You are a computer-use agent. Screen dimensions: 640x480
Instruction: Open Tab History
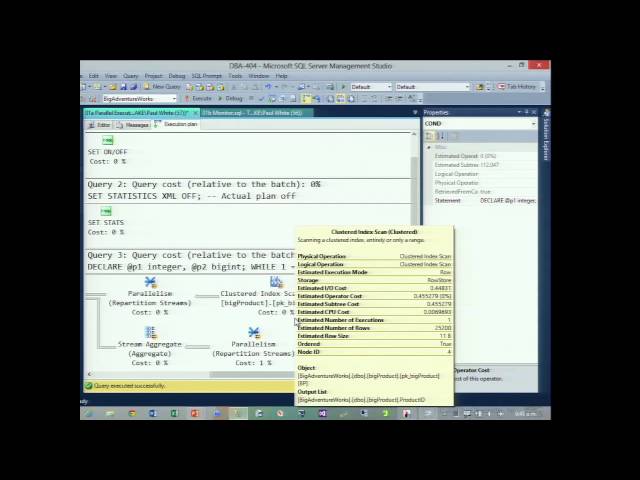point(517,87)
